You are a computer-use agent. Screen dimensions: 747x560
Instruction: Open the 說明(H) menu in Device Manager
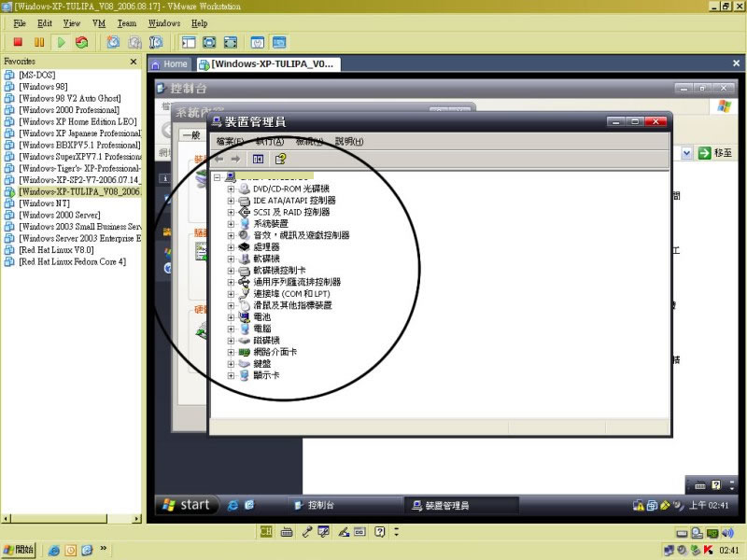(x=349, y=142)
